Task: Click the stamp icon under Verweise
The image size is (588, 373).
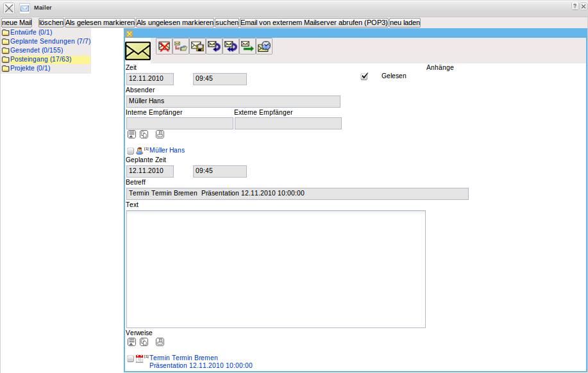Action: 160,342
